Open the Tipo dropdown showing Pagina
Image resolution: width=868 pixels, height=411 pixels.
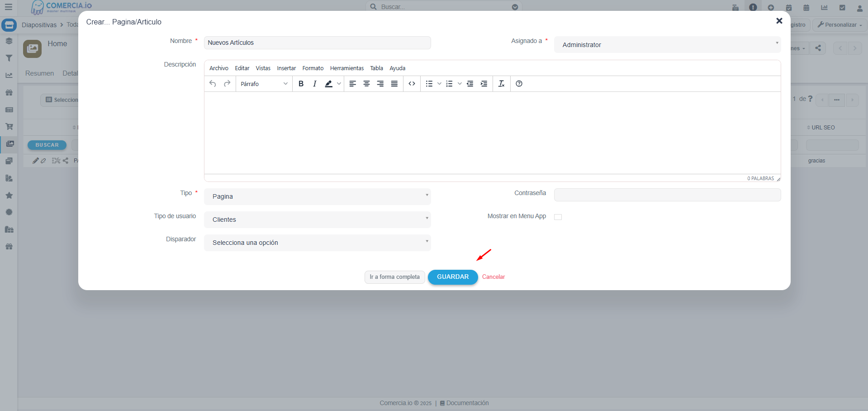tap(318, 196)
